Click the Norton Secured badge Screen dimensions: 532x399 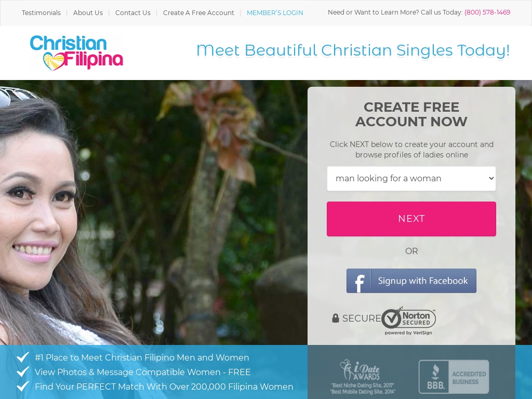tap(408, 321)
